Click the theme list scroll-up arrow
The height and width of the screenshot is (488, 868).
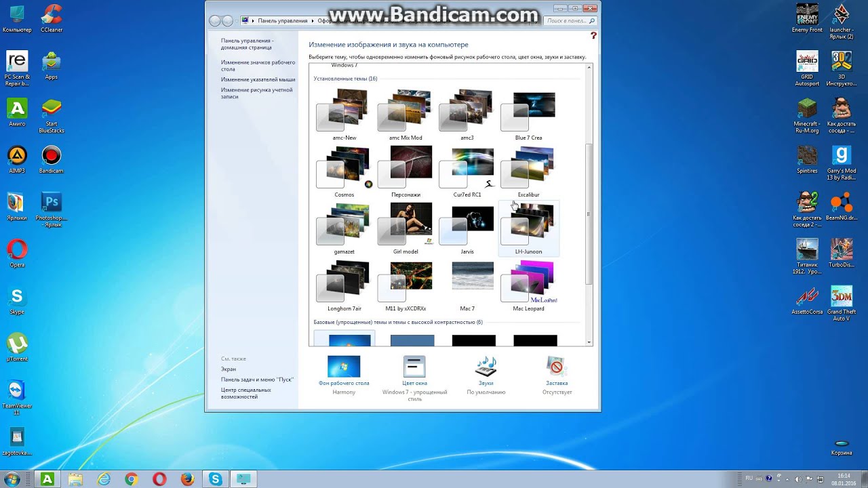click(x=589, y=67)
